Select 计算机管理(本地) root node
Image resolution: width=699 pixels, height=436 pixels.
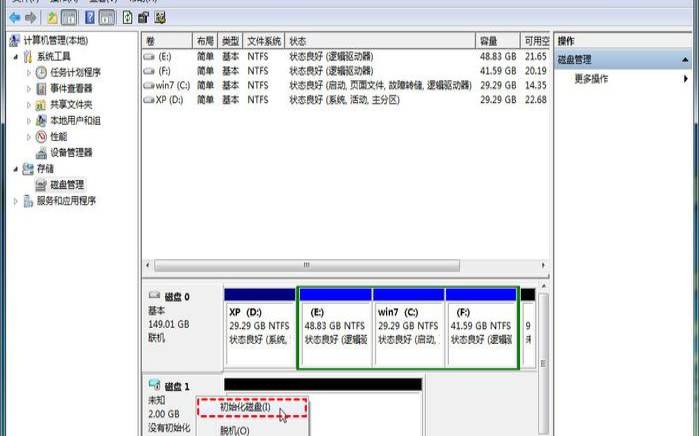point(55,41)
